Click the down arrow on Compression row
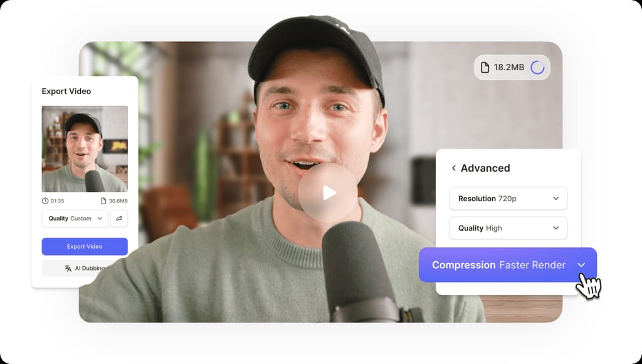 (x=581, y=265)
